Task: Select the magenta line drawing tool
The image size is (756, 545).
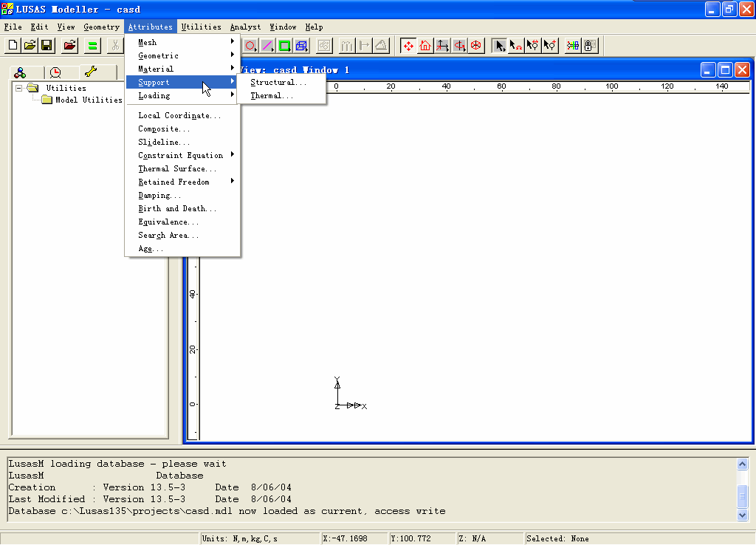Action: tap(267, 46)
